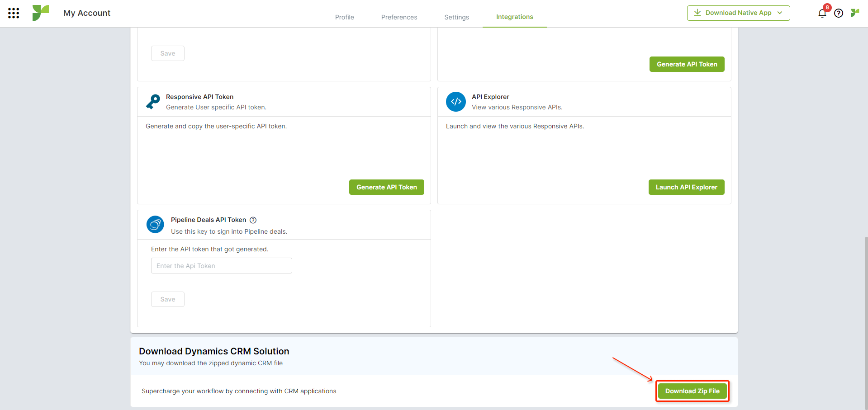Click the Responsive leaf logo
The width and height of the screenshot is (868, 410).
coord(41,13)
